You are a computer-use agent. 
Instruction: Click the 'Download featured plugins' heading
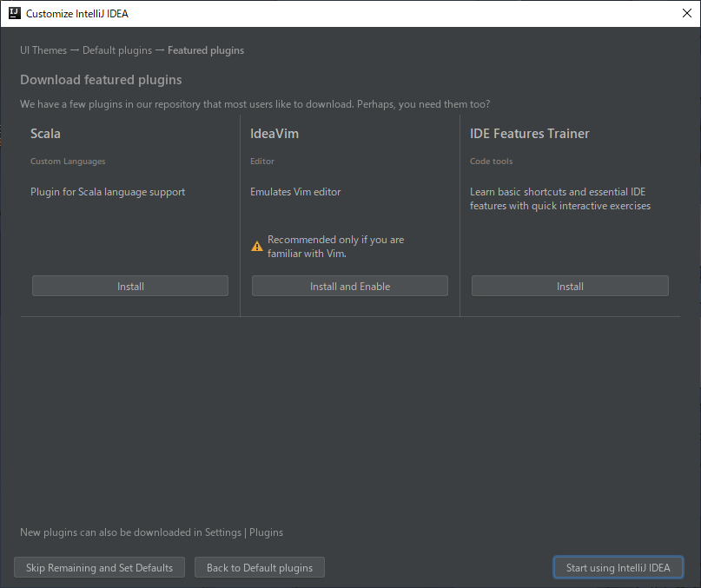(101, 80)
